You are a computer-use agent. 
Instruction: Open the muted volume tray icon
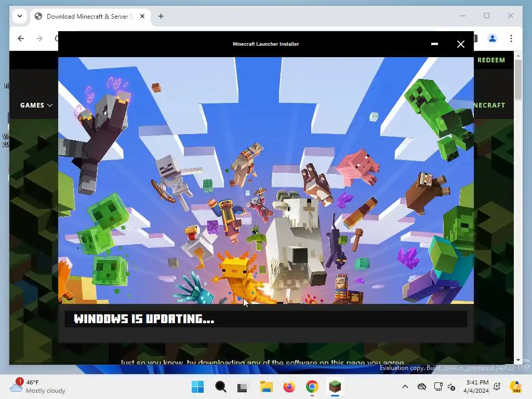[x=451, y=387]
